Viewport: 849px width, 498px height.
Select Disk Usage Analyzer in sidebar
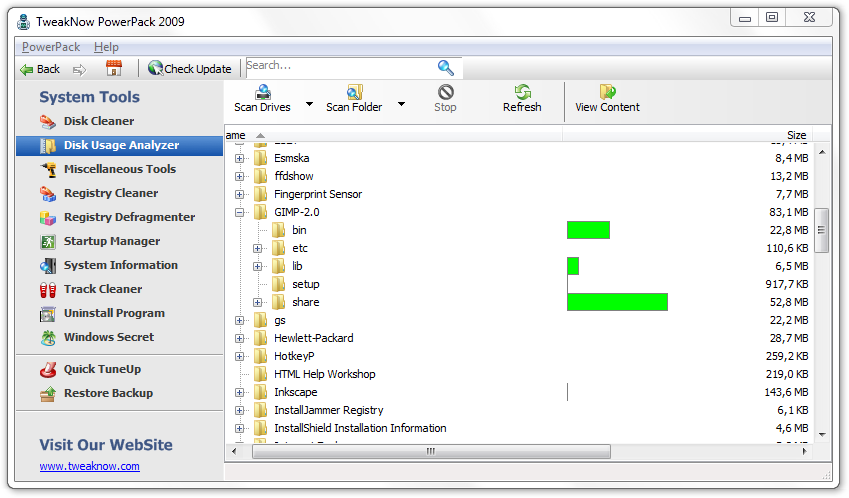pyautogui.click(x=119, y=145)
